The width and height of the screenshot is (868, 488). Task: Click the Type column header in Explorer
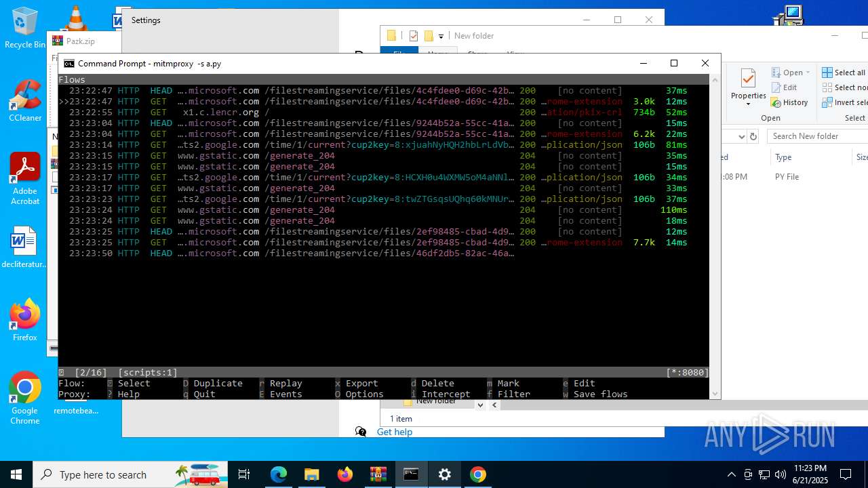coord(783,157)
